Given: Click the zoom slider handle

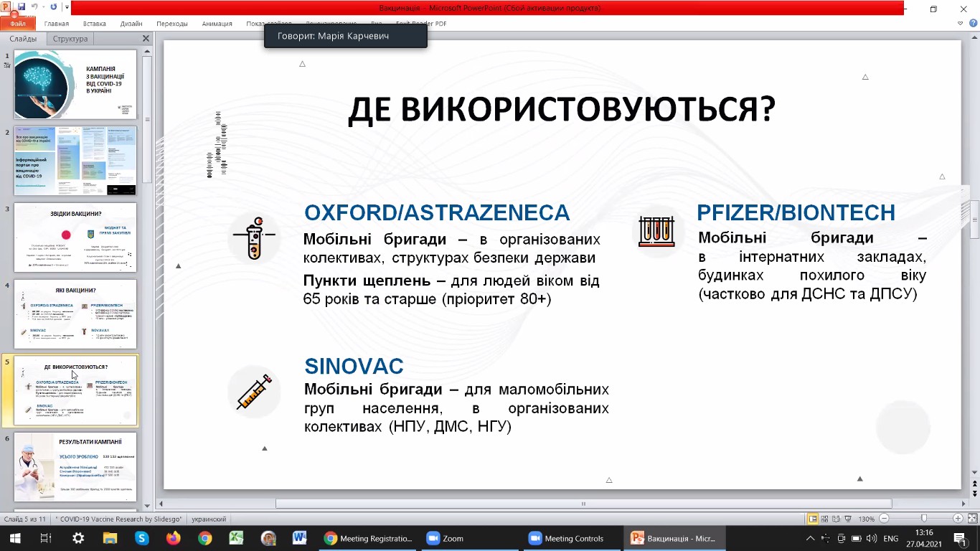Looking at the screenshot, I should [924, 519].
